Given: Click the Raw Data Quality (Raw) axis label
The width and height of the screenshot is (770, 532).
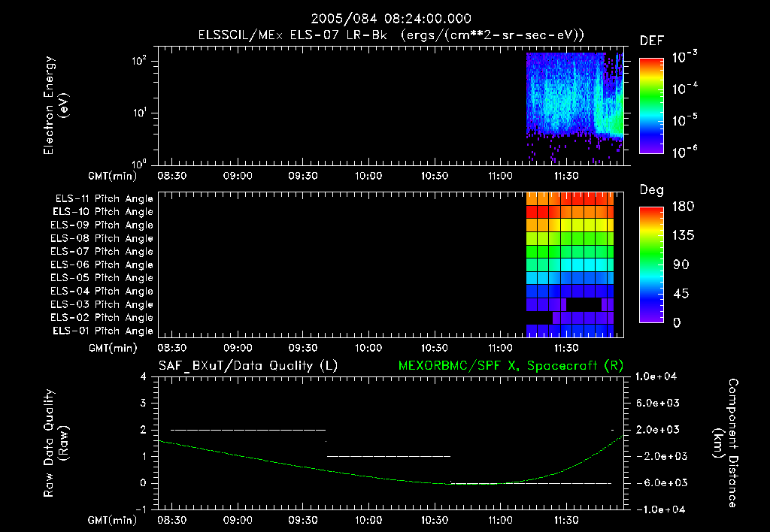Looking at the screenshot, I should pyautogui.click(x=56, y=443).
